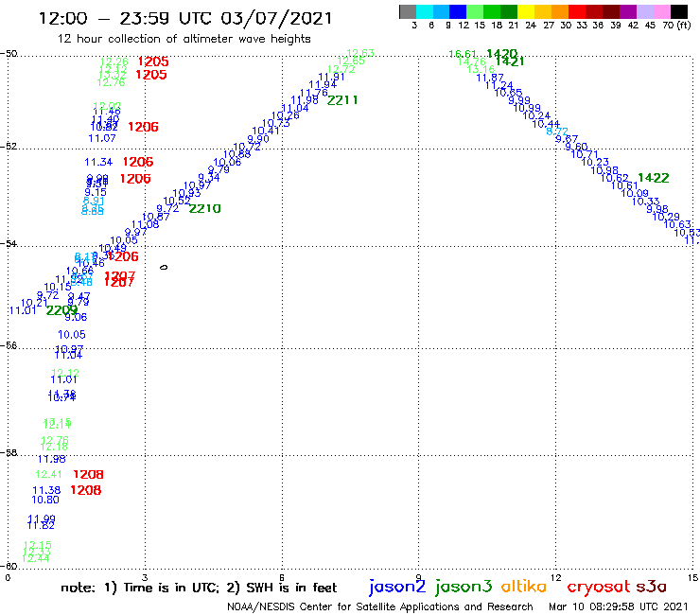Click the lavender 45 ft swatch
Viewport: 700px width, 615px height.
point(644,11)
